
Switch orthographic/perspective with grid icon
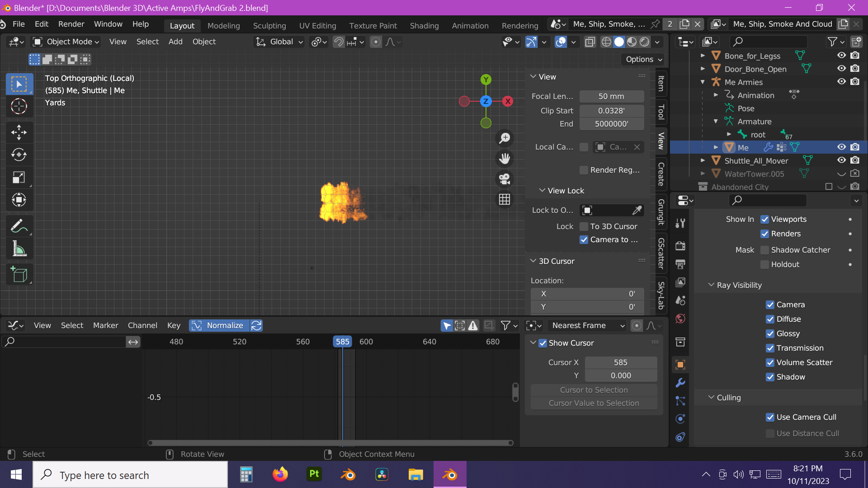(x=505, y=199)
